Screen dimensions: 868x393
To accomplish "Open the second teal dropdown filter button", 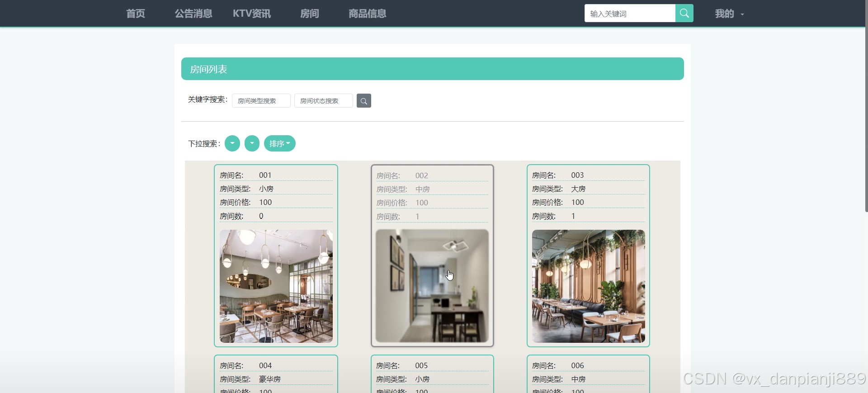I will point(252,143).
